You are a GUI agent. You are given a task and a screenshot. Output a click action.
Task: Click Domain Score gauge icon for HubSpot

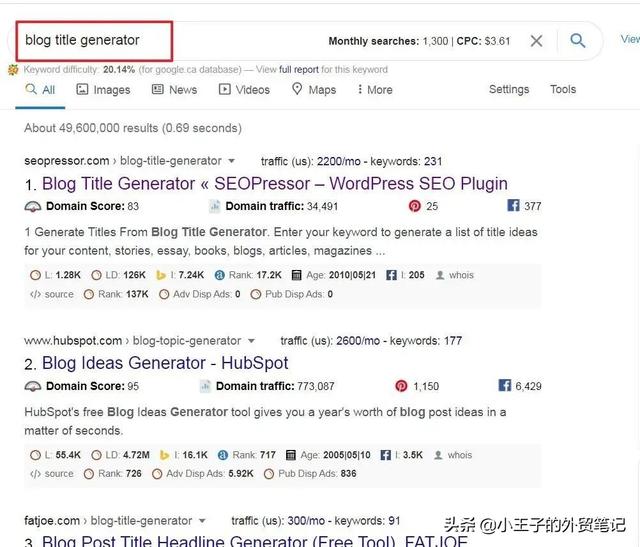pos(33,386)
